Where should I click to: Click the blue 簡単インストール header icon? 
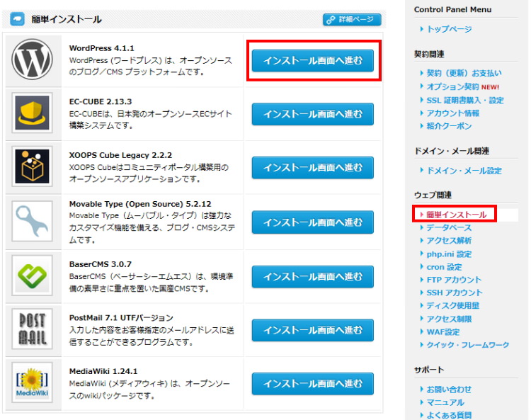pos(17,19)
